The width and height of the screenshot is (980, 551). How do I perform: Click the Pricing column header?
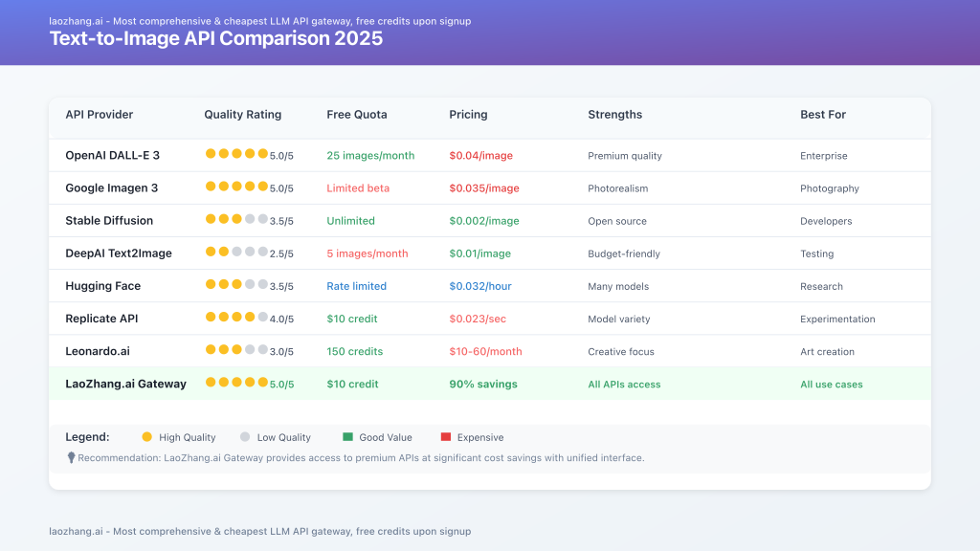[x=468, y=115]
